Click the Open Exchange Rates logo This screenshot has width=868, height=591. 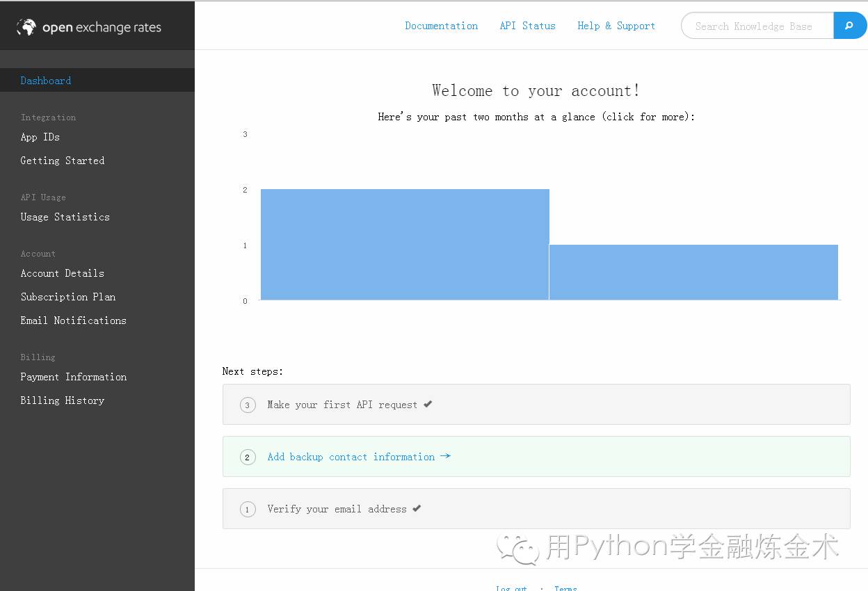coord(89,27)
